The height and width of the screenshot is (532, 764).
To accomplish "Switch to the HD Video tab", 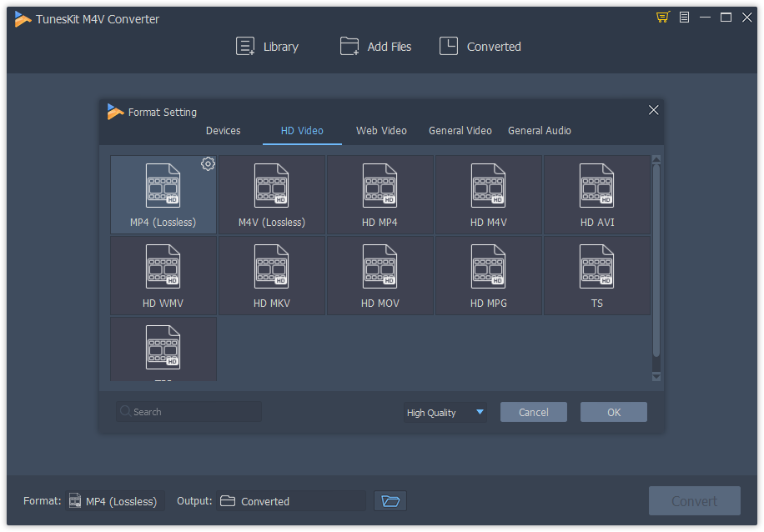I will click(x=302, y=131).
